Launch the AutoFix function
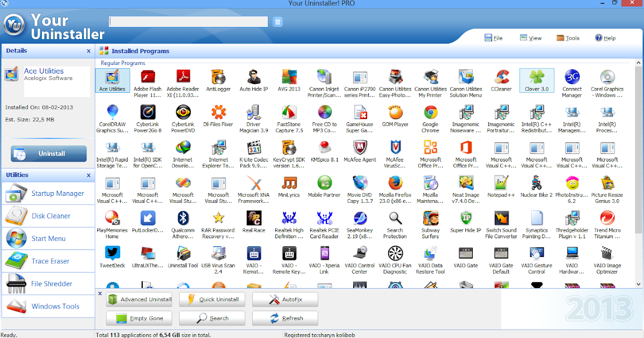Viewport: 644px width, 338px height. click(x=285, y=299)
